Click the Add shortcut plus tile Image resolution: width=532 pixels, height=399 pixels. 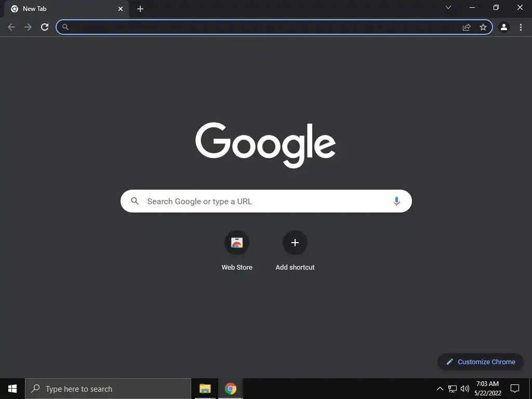click(295, 243)
